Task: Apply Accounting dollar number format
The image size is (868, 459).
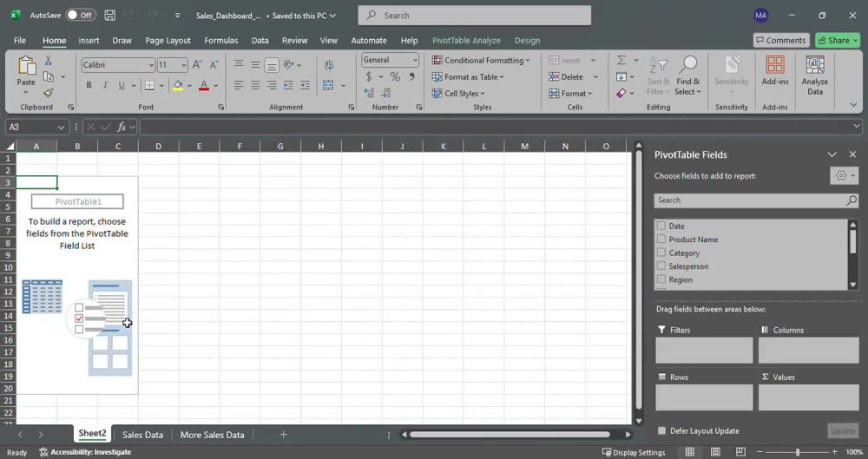Action: [x=369, y=77]
